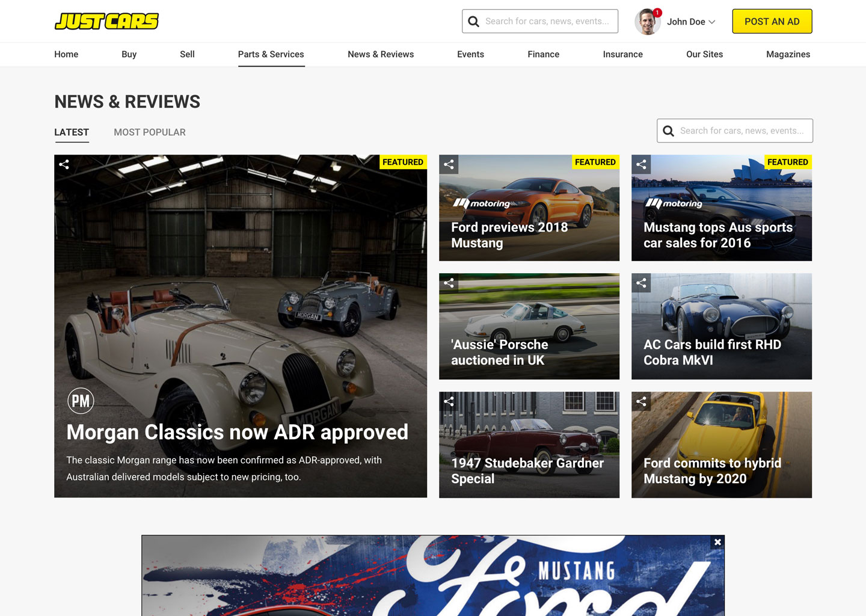The width and height of the screenshot is (866, 616).
Task: Expand the John Doe account dropdown chevron
Action: (712, 22)
